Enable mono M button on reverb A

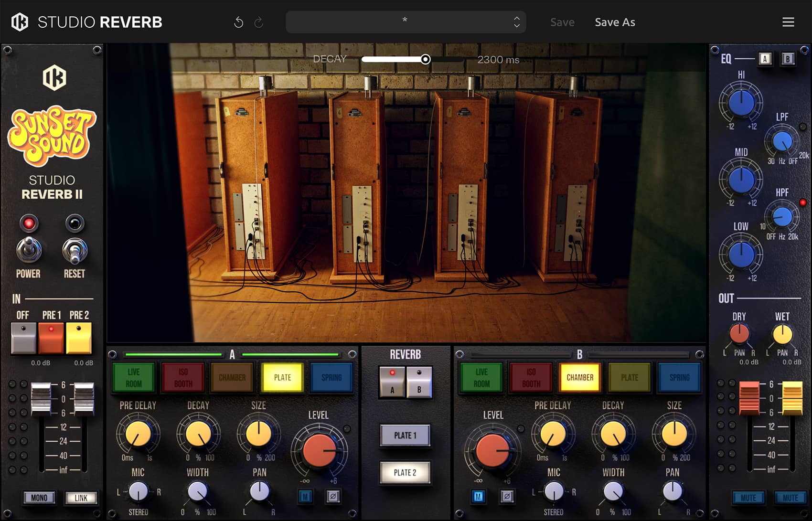(305, 497)
